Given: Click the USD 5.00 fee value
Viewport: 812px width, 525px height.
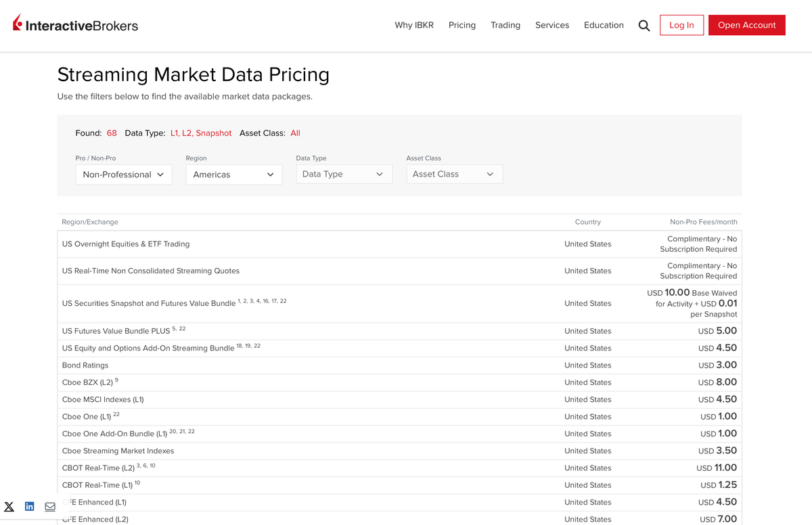Looking at the screenshot, I should (717, 331).
